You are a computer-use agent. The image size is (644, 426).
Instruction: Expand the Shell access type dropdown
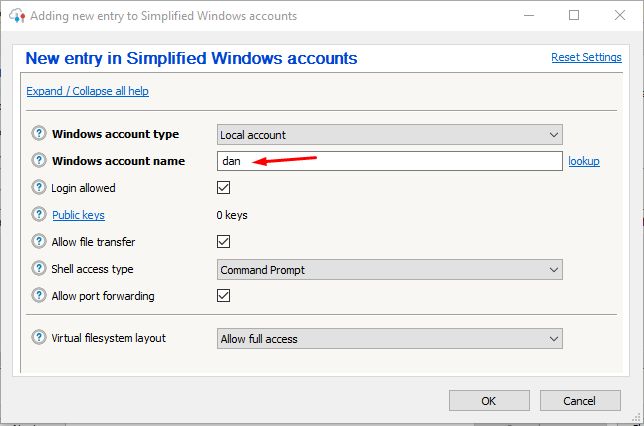[389, 270]
